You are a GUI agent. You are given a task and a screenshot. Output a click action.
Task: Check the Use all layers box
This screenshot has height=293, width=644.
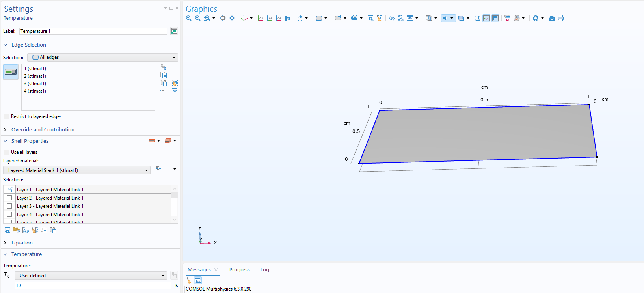click(6, 152)
